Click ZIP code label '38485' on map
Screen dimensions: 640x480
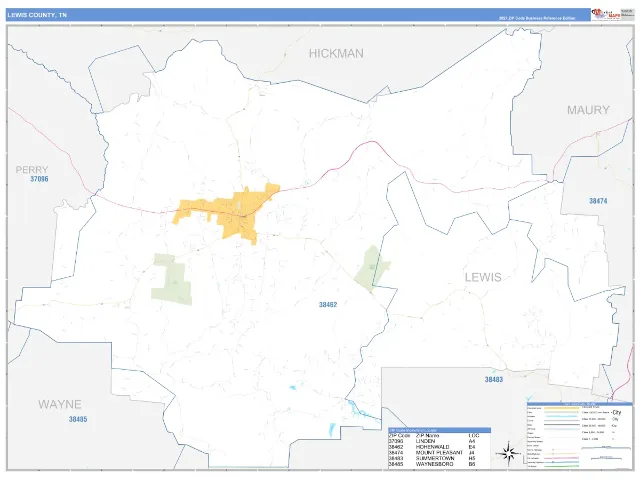(x=78, y=419)
